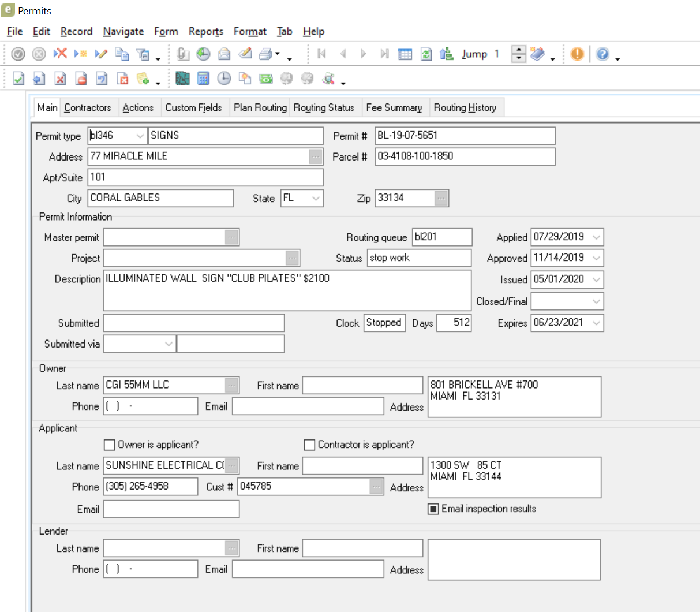Viewport: 700px width, 612px height.
Task: Expand the Permit type dropdown
Action: (x=140, y=136)
